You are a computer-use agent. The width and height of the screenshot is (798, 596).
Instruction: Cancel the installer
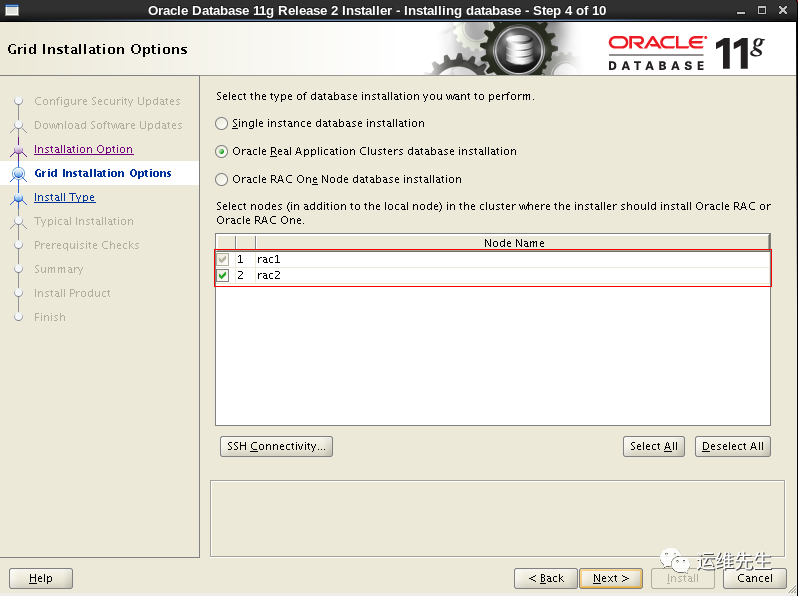[x=755, y=578]
